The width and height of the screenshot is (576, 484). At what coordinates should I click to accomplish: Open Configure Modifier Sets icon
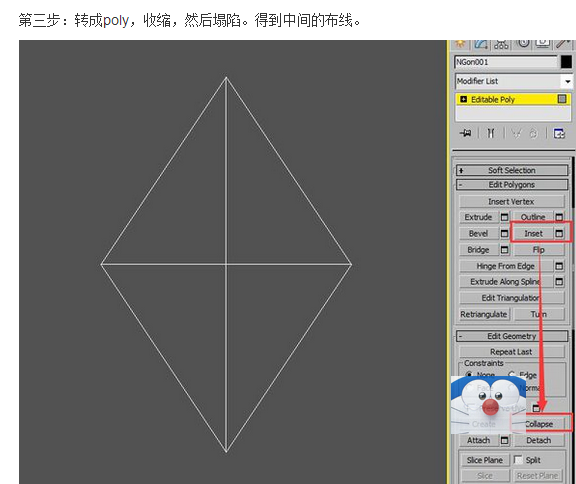[x=559, y=133]
